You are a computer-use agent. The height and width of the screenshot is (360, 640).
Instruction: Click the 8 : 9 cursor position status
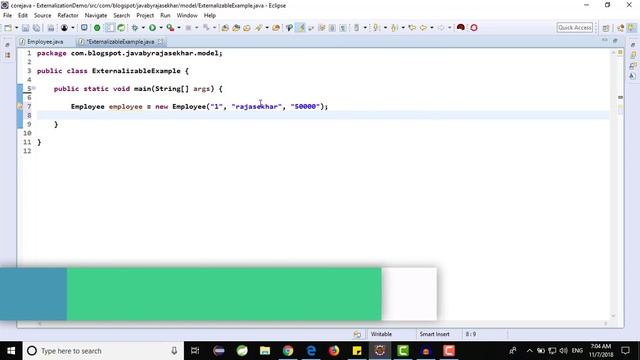point(471,334)
